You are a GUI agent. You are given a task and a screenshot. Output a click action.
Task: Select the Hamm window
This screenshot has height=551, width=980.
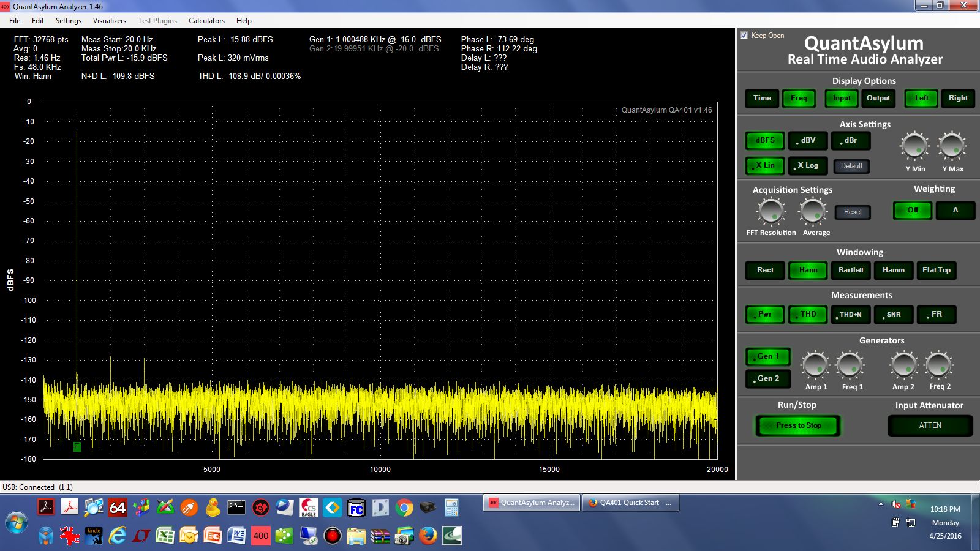[894, 270]
